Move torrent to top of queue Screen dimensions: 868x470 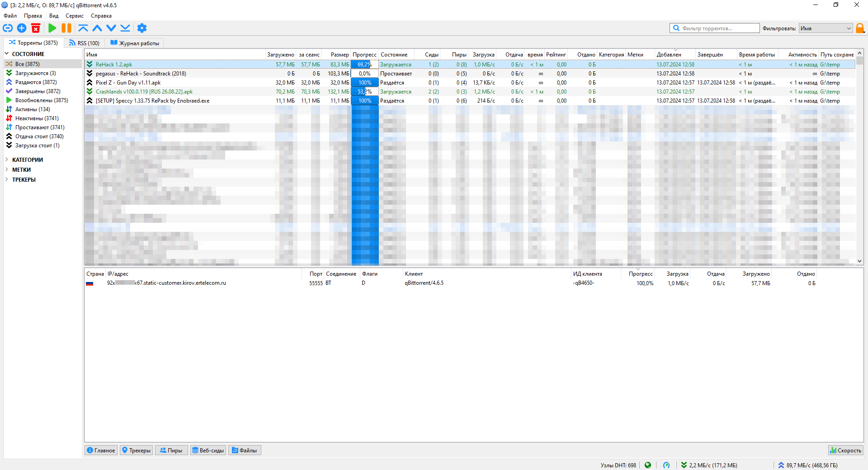pyautogui.click(x=83, y=28)
